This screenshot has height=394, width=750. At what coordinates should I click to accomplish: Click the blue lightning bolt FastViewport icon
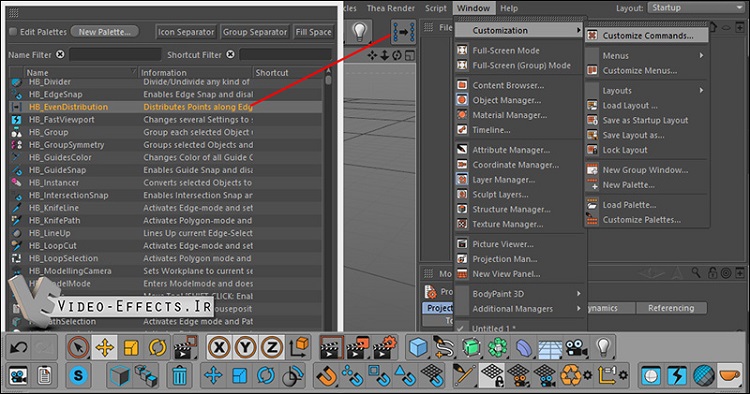(x=677, y=376)
